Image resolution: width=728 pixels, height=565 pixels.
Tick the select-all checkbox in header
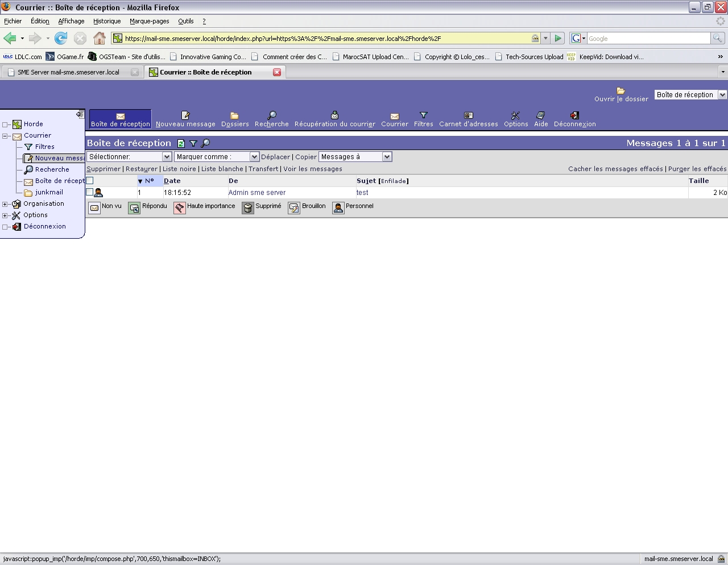pyautogui.click(x=89, y=181)
